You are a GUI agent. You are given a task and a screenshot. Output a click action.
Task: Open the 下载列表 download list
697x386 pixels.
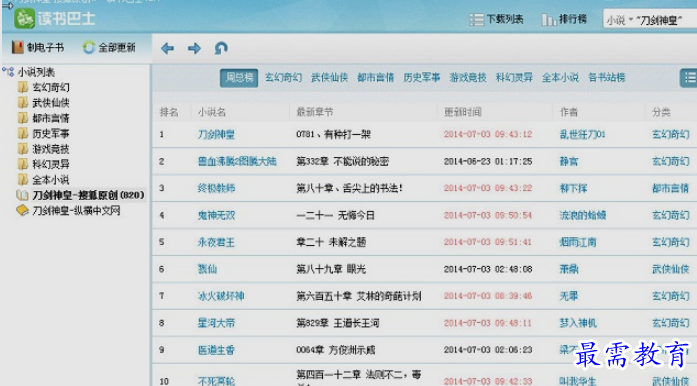tap(497, 19)
